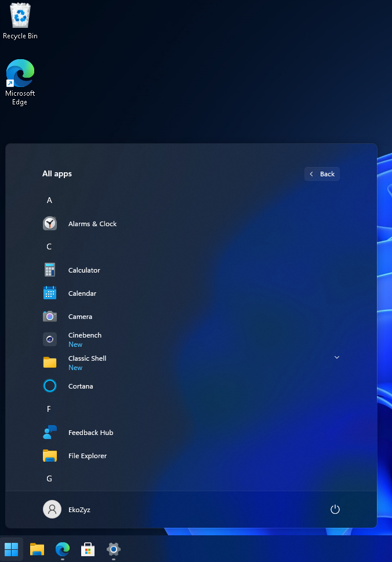The image size is (392, 562).
Task: Open Feedback Hub app icon
Action: (x=50, y=432)
